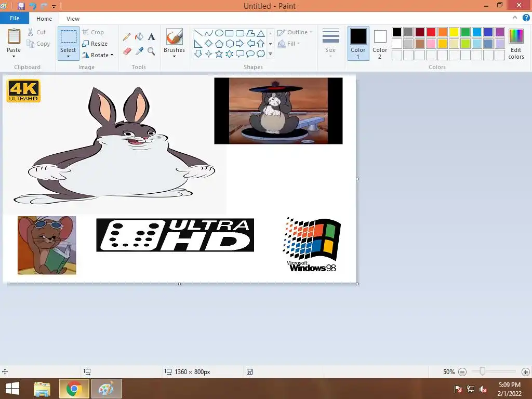Choose the Curve shape
This screenshot has width=532, height=399.
click(209, 33)
